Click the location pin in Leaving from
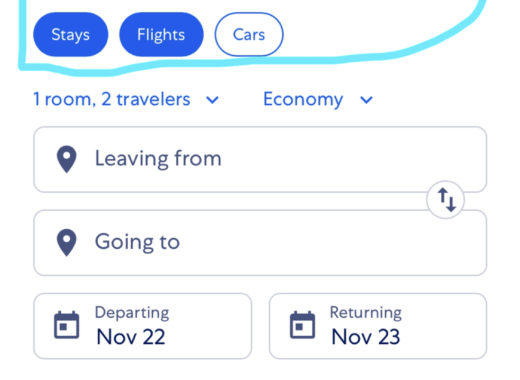 (67, 159)
